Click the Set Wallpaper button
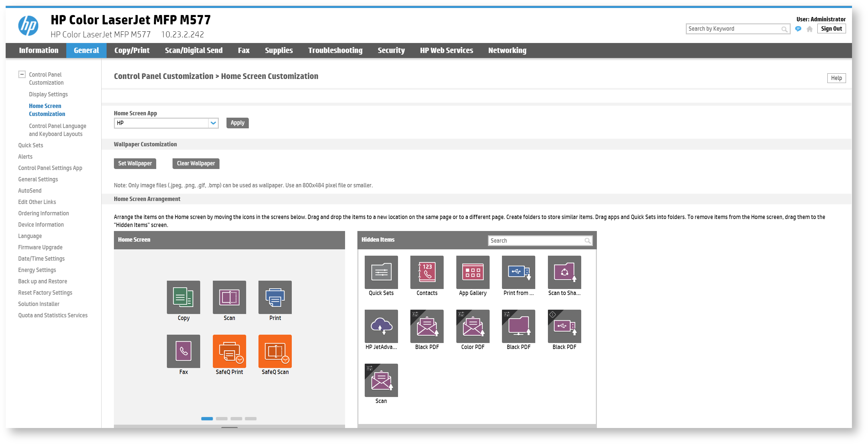 [x=135, y=164]
